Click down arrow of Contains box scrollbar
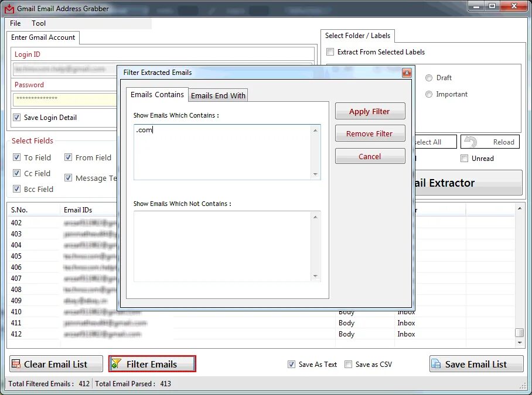 point(316,174)
